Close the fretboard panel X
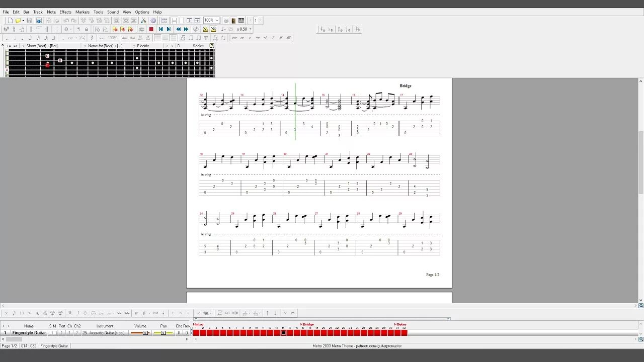Viewport: 644px width, 362px height. 3,45
